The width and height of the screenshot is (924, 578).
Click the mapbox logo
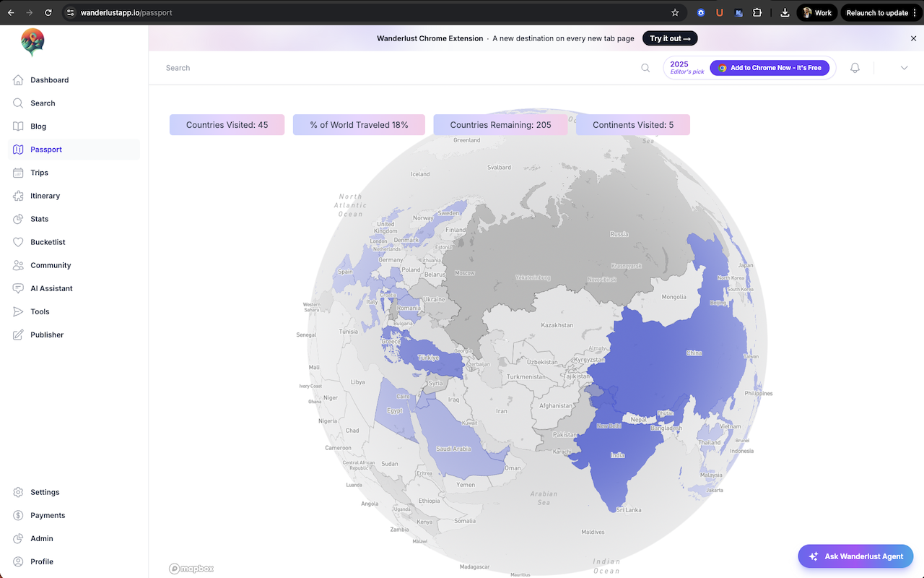point(191,569)
